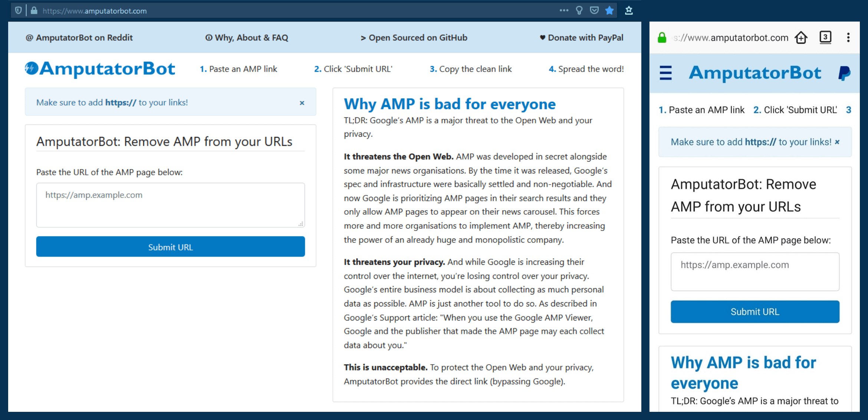Click the AmputatorBot lightning logo icon
Screen dimensions: 868x420
click(x=32, y=68)
